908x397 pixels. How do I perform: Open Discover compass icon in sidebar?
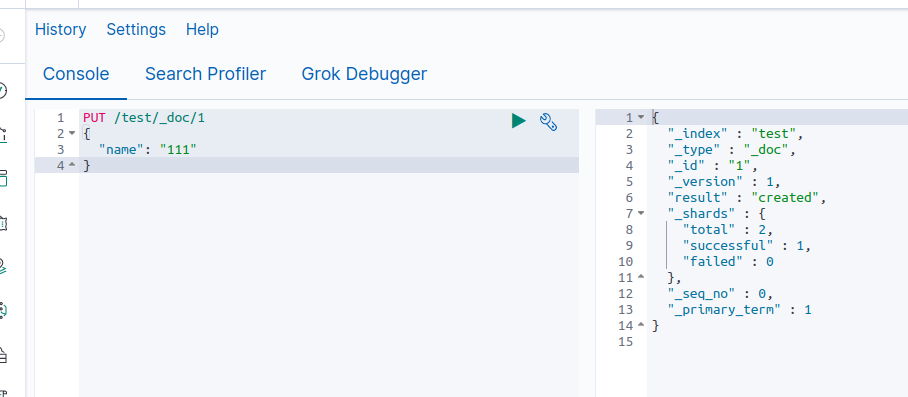pyautogui.click(x=2, y=91)
